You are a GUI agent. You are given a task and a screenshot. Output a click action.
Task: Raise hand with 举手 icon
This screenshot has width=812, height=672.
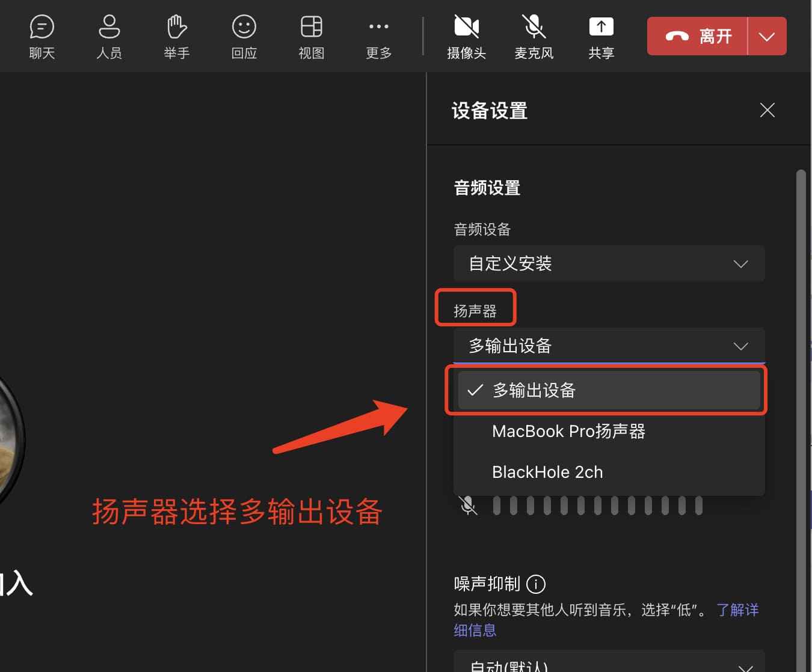pos(177,37)
